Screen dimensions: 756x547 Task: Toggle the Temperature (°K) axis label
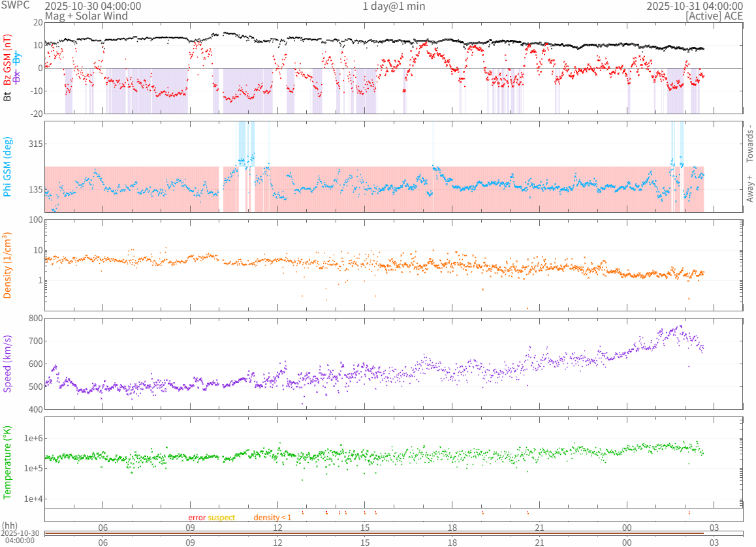(x=7, y=462)
